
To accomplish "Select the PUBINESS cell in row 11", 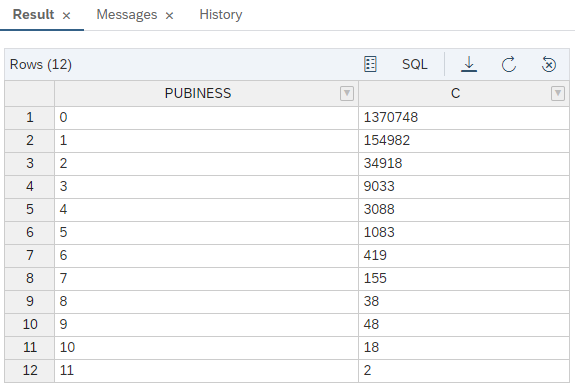I will coord(206,348).
